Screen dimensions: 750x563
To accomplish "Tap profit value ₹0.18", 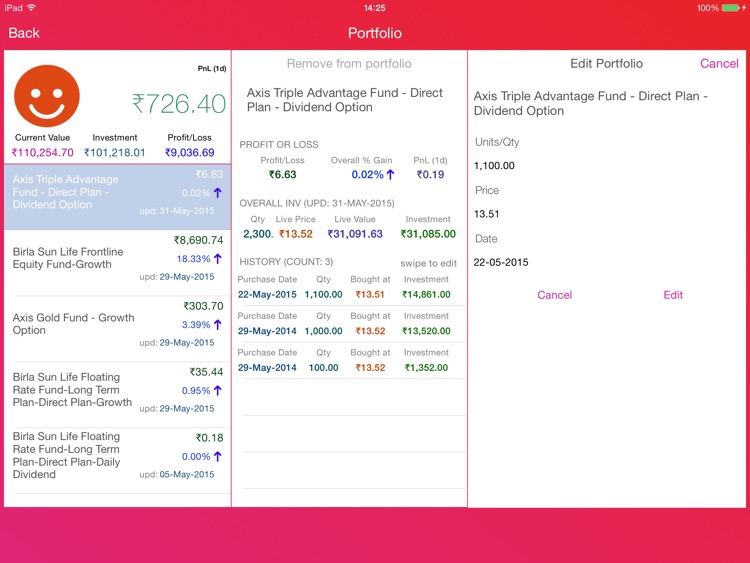I will [x=209, y=438].
